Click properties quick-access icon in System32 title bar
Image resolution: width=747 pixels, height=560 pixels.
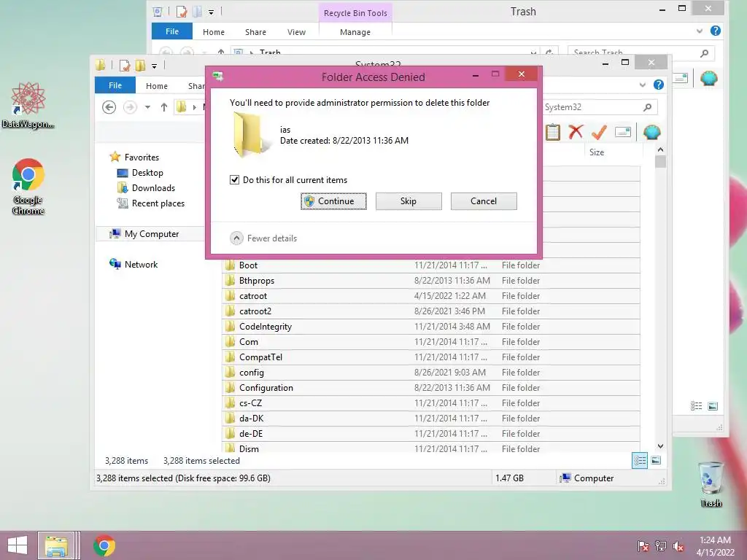[x=124, y=65]
